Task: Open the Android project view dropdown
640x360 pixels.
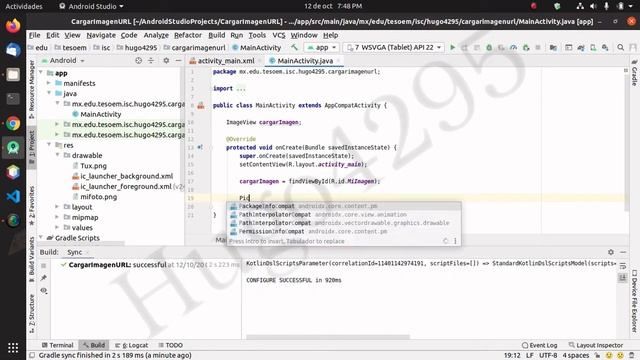Action: [63, 60]
